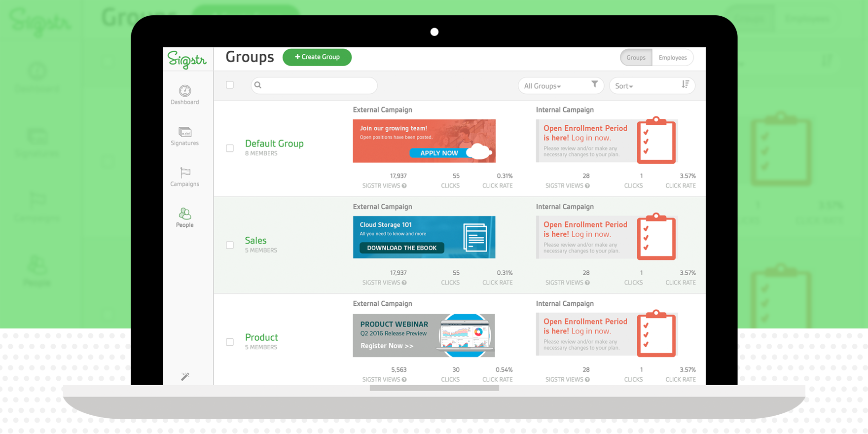Click clipboard icon in Default Group internal campaign
Viewport: 868px width, 434px height.
click(656, 140)
